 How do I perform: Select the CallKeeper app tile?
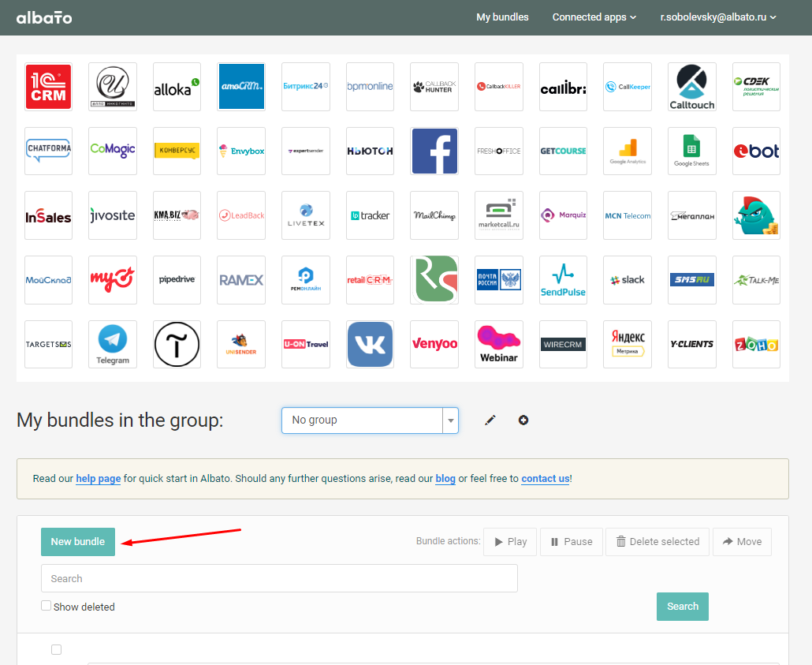(x=628, y=87)
